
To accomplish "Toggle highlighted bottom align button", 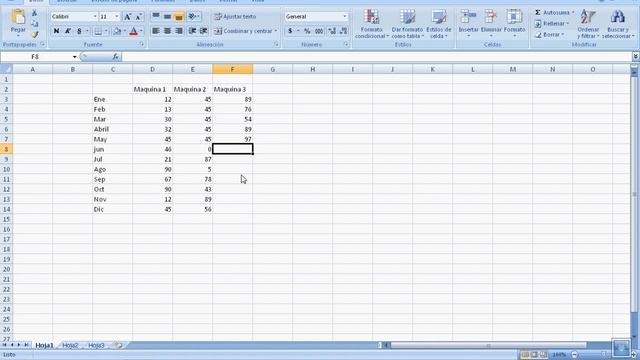I will [x=178, y=17].
